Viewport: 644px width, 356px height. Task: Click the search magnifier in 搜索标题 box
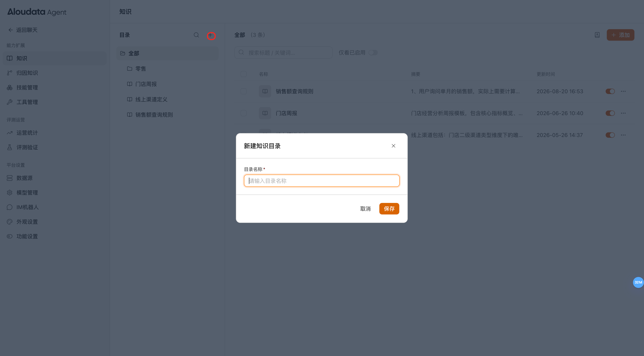241,52
